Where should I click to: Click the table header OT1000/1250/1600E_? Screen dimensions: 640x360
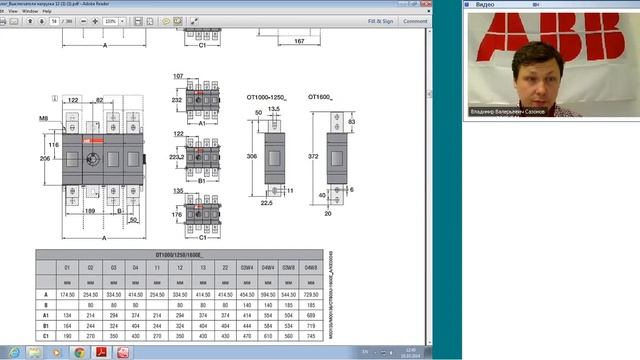[179, 255]
